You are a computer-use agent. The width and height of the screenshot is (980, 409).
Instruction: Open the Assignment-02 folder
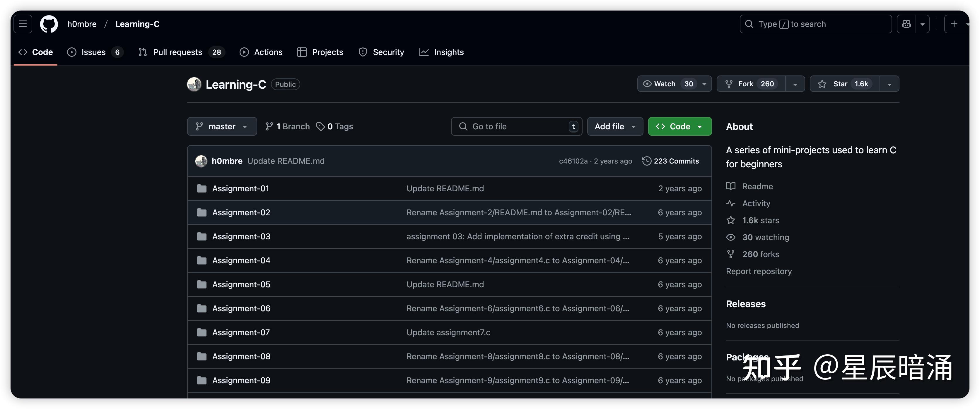click(x=241, y=212)
